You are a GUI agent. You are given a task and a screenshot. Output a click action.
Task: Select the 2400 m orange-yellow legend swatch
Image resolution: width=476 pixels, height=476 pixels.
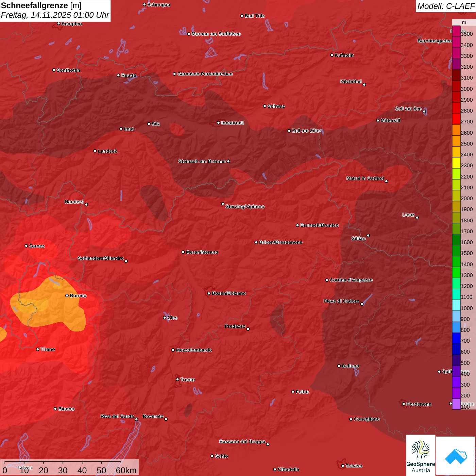pyautogui.click(x=456, y=152)
